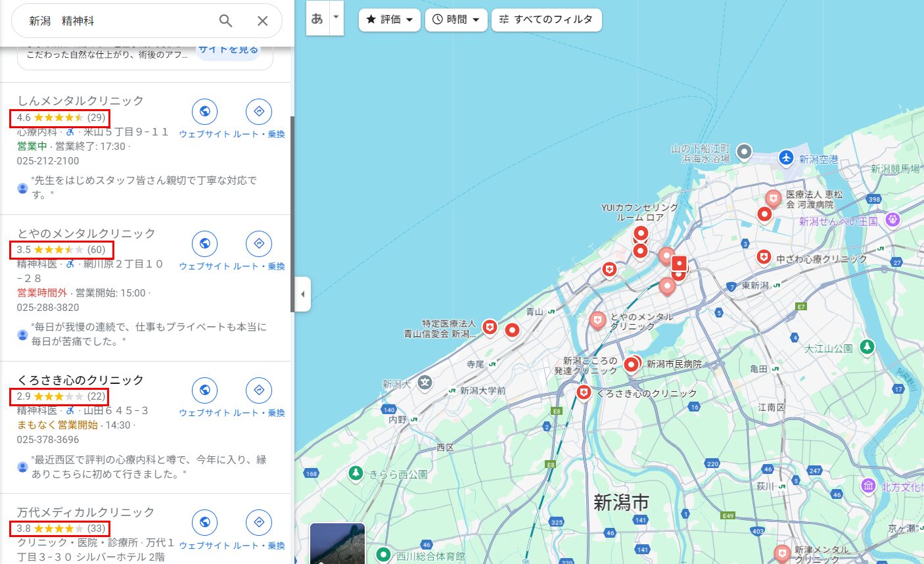Click the reviewer avatar beside 毎日が我慢の連続で review
924x564 pixels.
(22, 335)
